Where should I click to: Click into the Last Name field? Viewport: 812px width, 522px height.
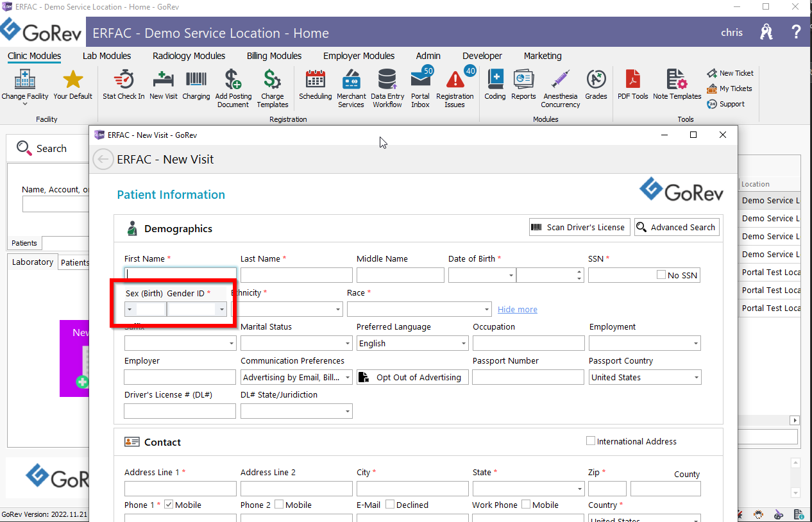(x=296, y=275)
